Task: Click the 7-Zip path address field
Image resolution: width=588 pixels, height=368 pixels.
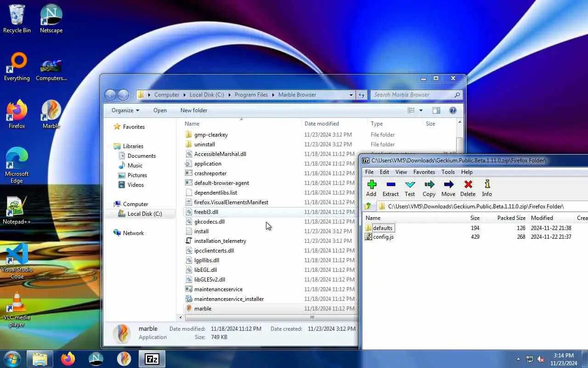Action: click(x=482, y=206)
